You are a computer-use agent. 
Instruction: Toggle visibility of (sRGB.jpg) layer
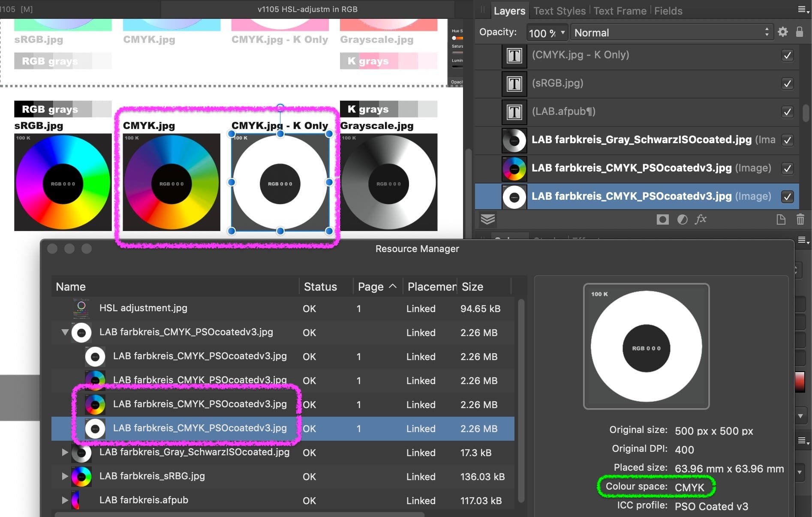787,84
